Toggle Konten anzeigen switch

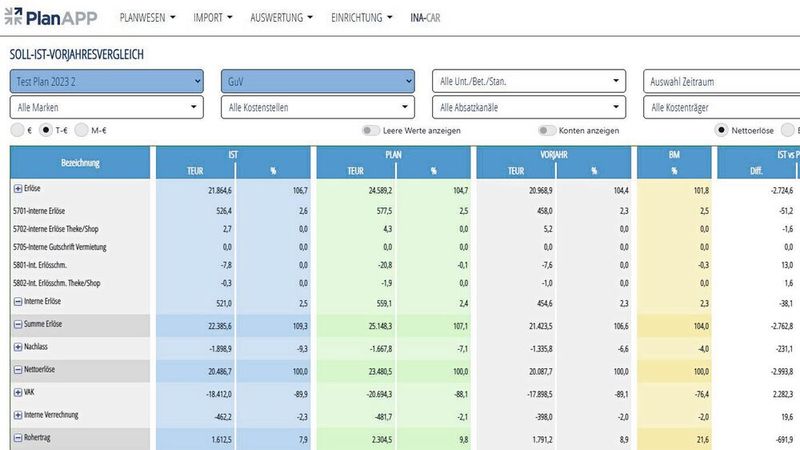546,131
